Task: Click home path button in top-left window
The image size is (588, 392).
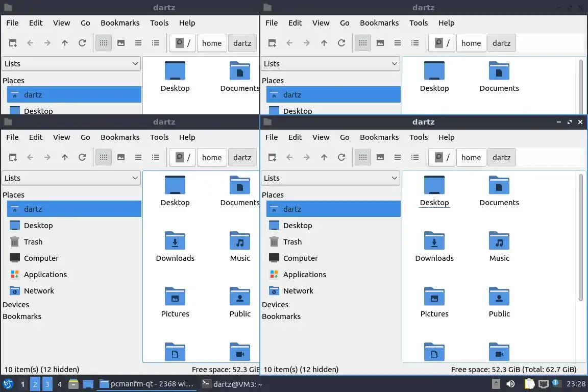Action: click(x=212, y=43)
